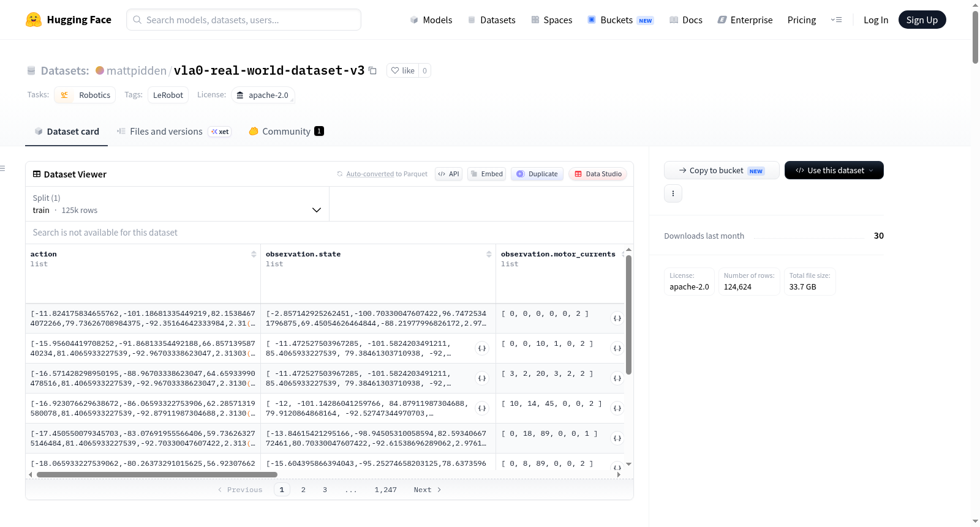Select the Robotics task tag

[85, 95]
